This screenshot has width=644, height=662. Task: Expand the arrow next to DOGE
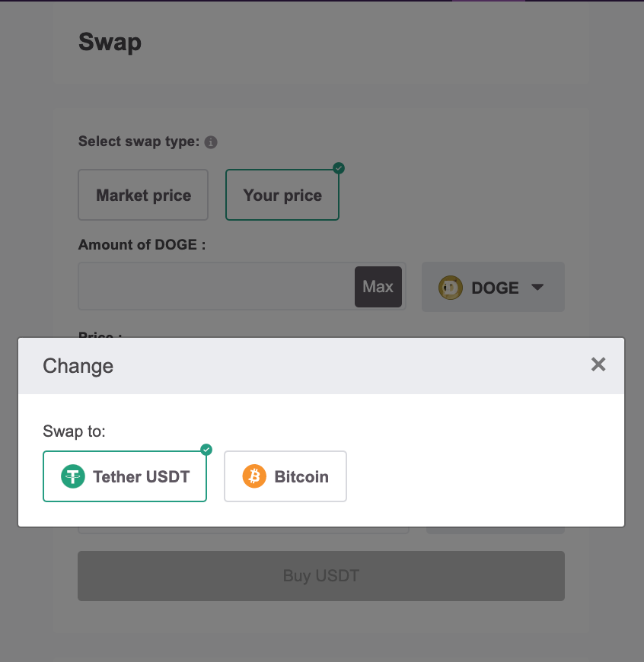537,288
